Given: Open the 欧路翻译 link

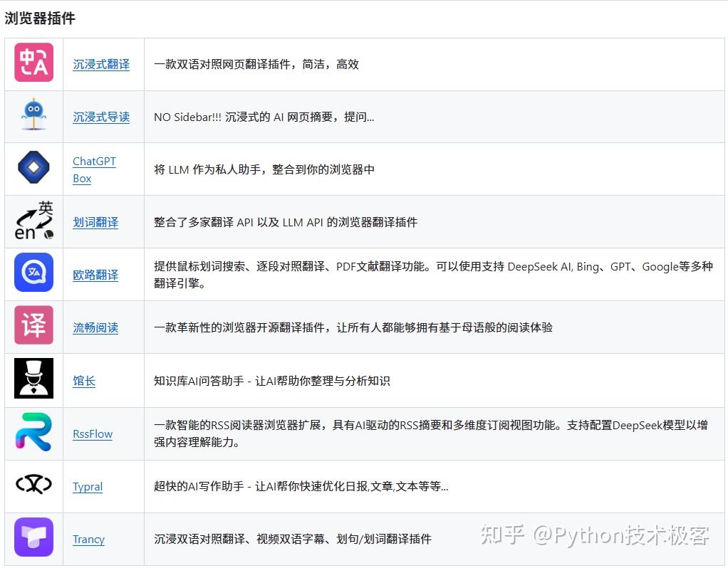Looking at the screenshot, I should click(x=95, y=275).
